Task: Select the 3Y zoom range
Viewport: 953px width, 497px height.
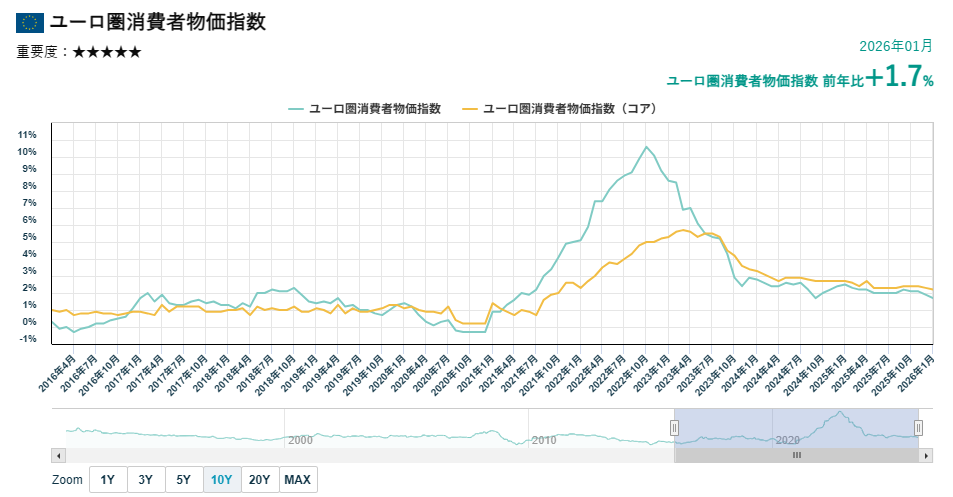Action: coord(145,479)
